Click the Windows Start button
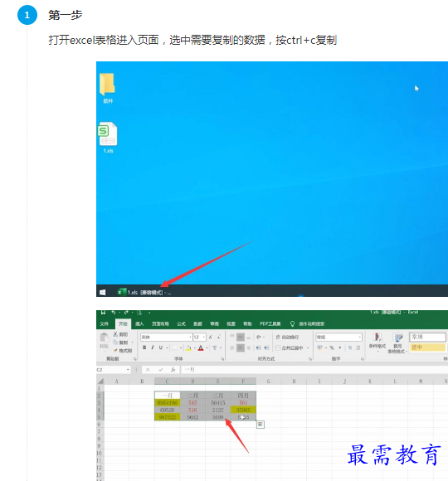Viewport: 448px width, 481px height. click(103, 293)
